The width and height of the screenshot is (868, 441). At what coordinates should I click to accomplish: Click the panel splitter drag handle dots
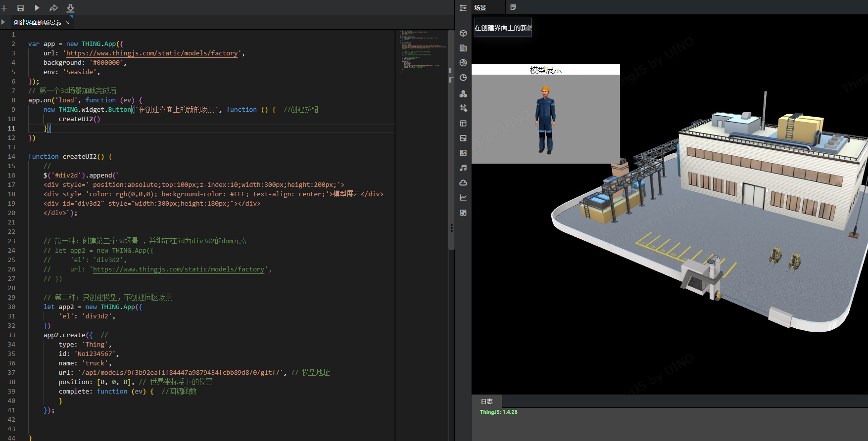click(x=452, y=228)
